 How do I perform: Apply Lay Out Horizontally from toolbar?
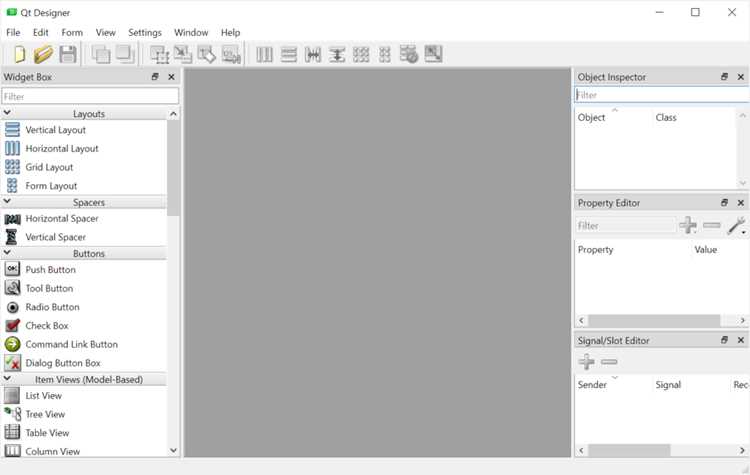[x=265, y=55]
